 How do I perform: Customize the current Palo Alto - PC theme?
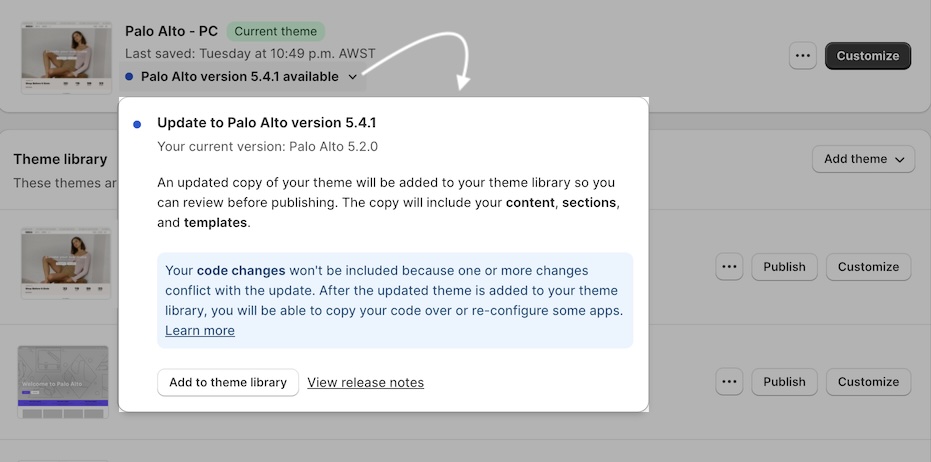[x=867, y=56]
